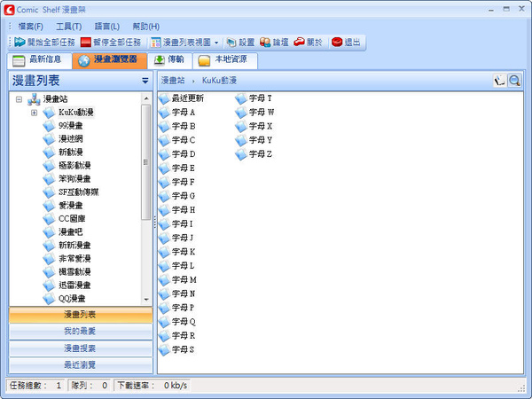This screenshot has width=532, height=399.
Task: Pause all tasks with red icon
Action: pos(85,43)
